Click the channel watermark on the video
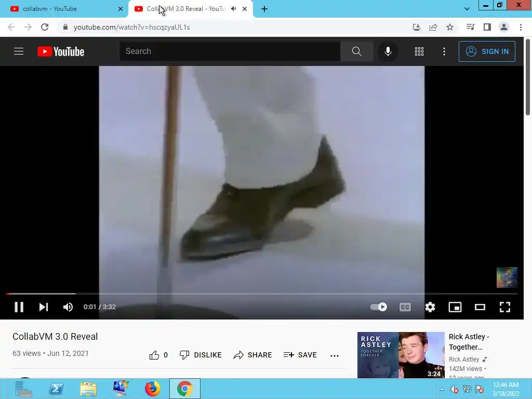Screen dimensions: 532x399 (x=507, y=277)
